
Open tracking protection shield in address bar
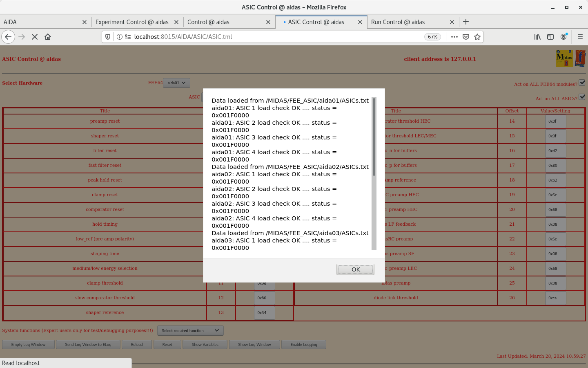pyautogui.click(x=108, y=37)
